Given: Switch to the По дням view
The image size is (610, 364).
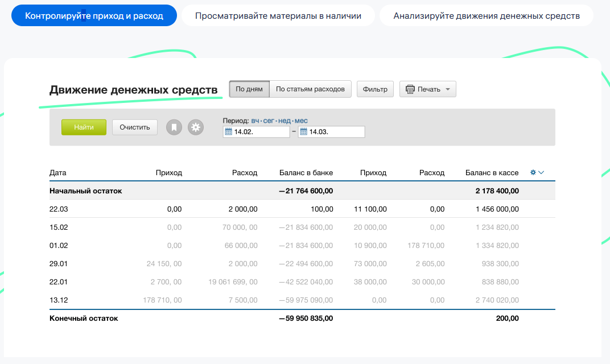Looking at the screenshot, I should [249, 89].
